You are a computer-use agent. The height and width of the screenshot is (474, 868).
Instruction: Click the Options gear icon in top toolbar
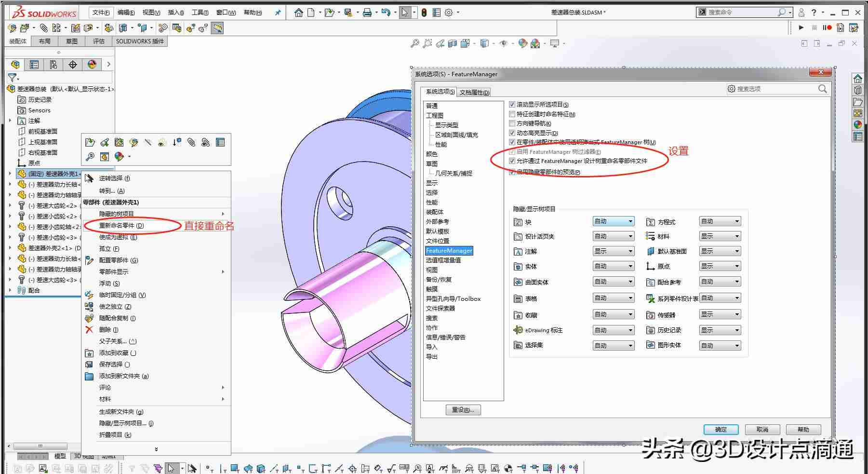(x=449, y=13)
